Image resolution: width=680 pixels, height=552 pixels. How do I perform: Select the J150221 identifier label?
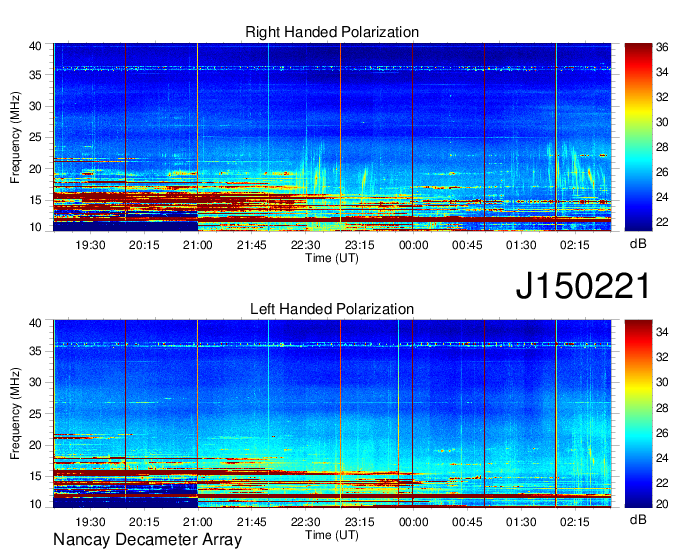click(x=583, y=285)
